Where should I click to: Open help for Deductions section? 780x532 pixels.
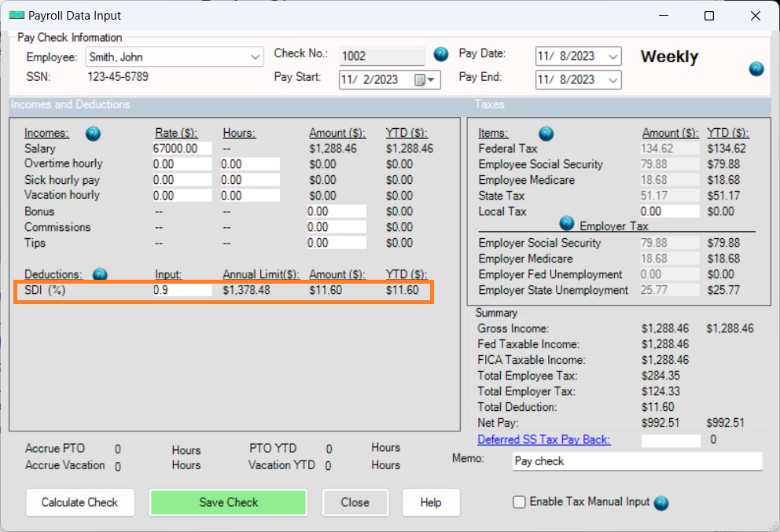pyautogui.click(x=97, y=274)
